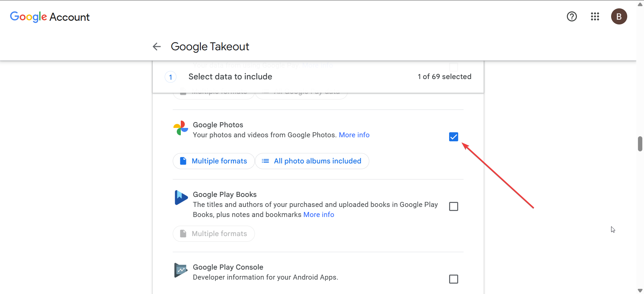Click the step 1 number badge

[x=170, y=77]
